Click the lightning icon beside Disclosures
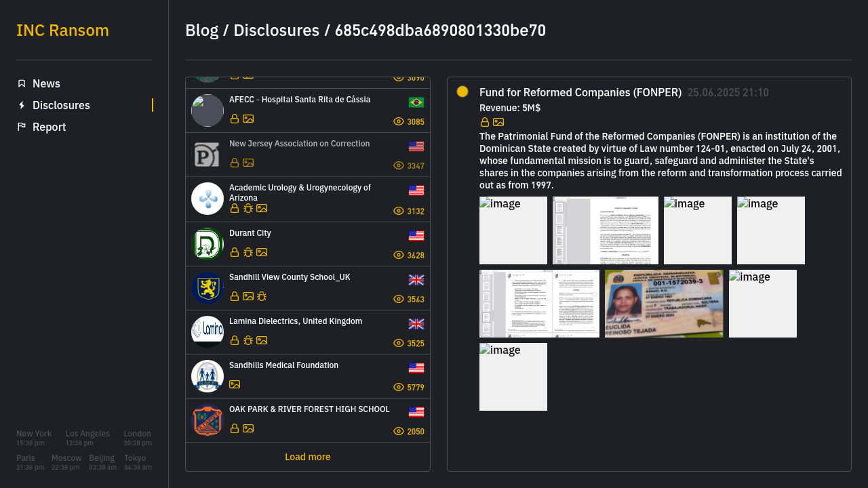This screenshot has width=868, height=488. (x=22, y=105)
